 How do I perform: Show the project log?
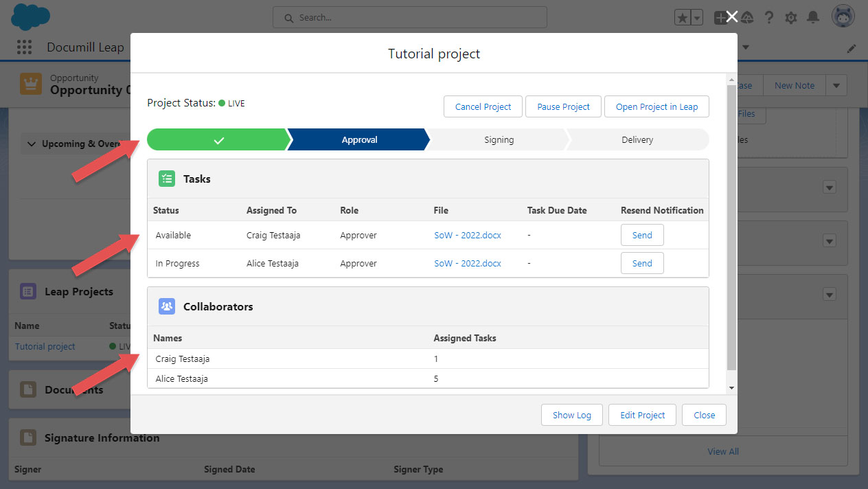click(x=571, y=415)
